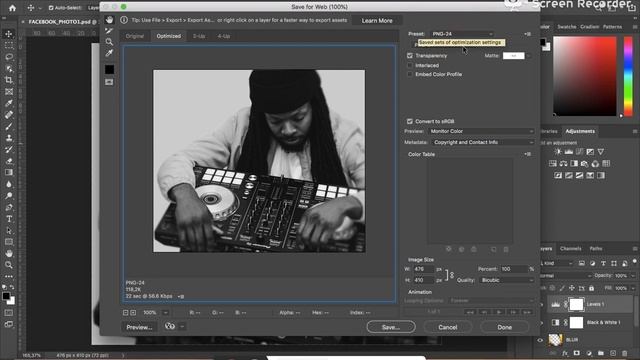Click the Save... button

[x=391, y=327]
